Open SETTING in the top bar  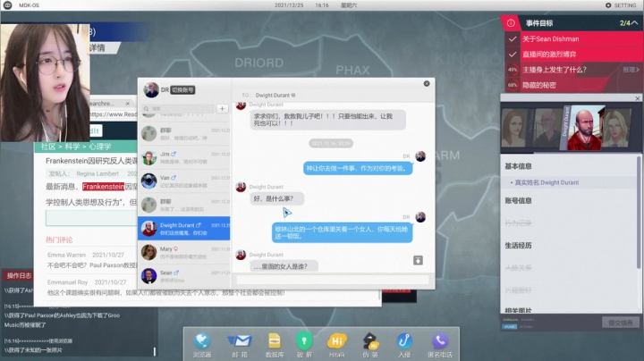click(x=621, y=5)
